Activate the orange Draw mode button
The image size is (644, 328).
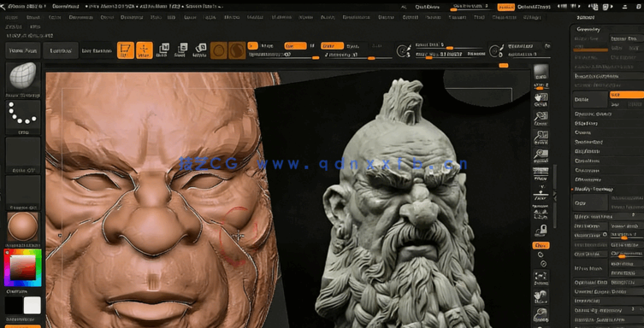point(145,50)
